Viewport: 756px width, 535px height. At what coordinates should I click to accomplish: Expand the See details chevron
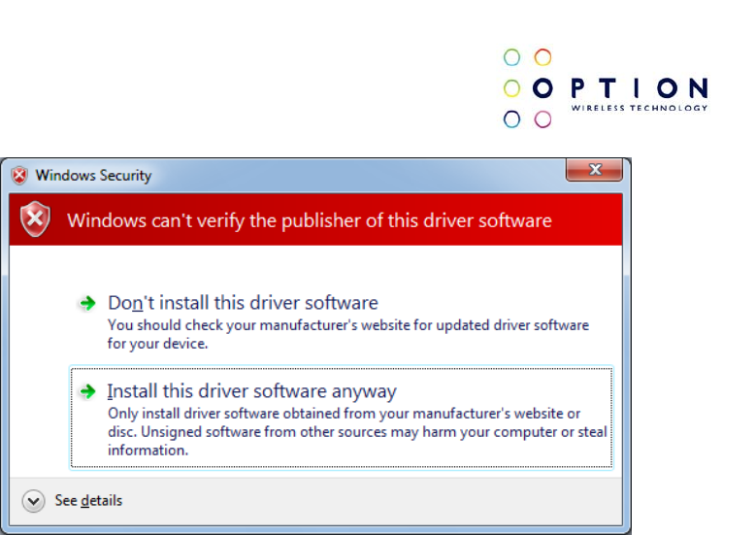tap(33, 501)
